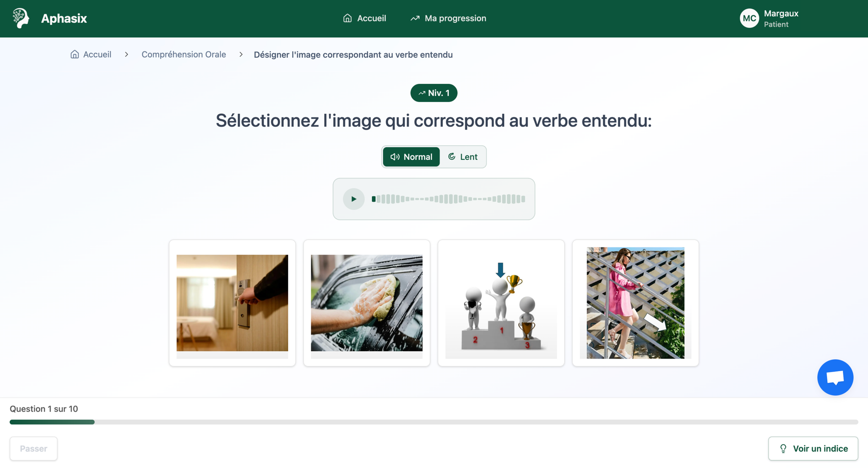The height and width of the screenshot is (468, 868).
Task: Click the home icon in breadcrumb
Action: click(x=75, y=54)
